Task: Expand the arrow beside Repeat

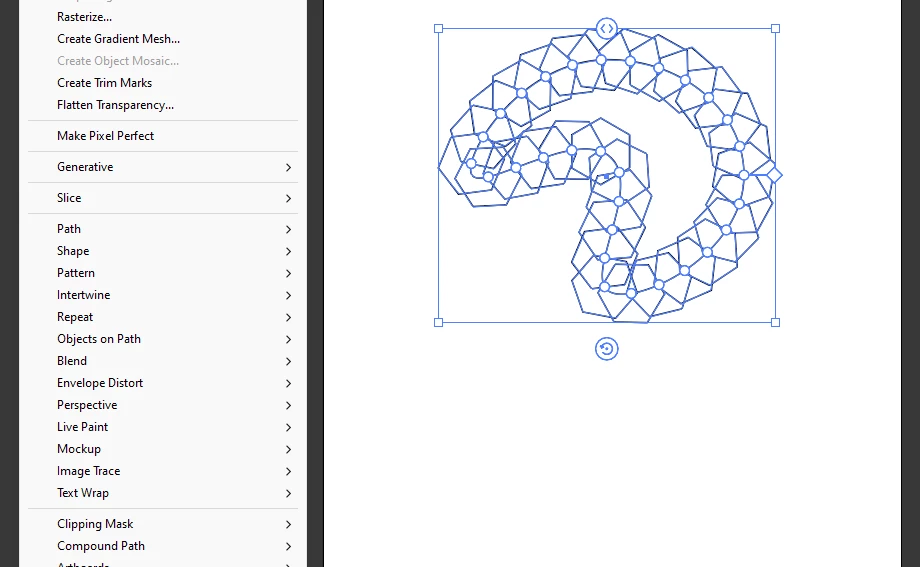Action: pos(288,318)
